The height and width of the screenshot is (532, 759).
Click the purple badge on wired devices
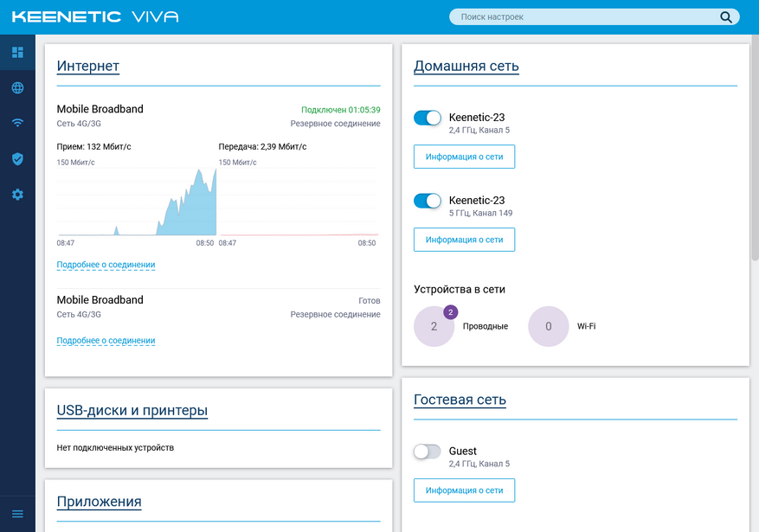coord(451,312)
